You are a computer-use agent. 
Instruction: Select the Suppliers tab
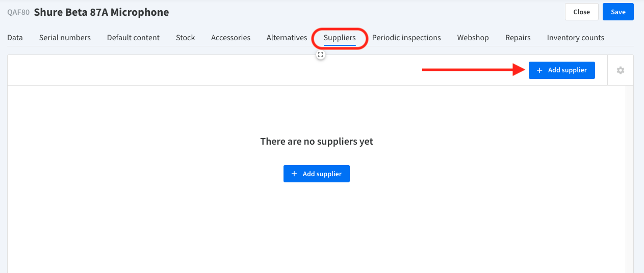(340, 38)
